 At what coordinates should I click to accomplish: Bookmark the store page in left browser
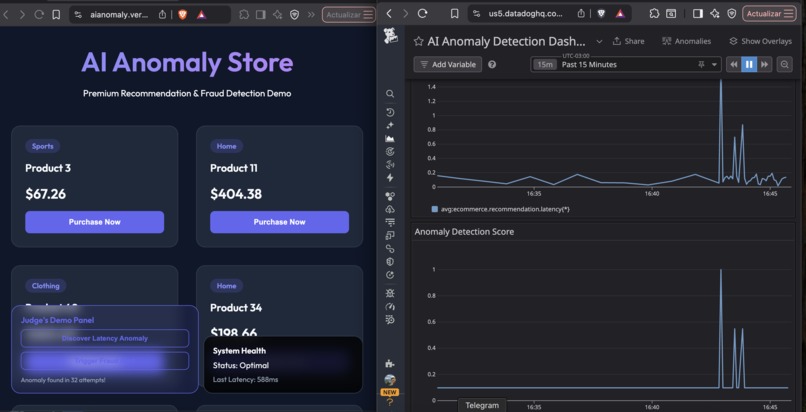(56, 15)
